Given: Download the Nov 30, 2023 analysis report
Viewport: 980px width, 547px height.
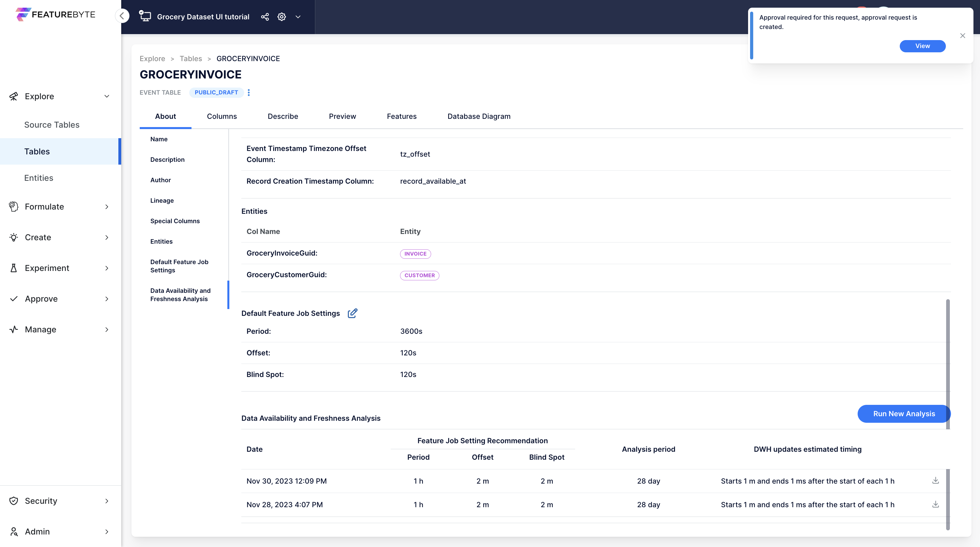Looking at the screenshot, I should pyautogui.click(x=936, y=480).
